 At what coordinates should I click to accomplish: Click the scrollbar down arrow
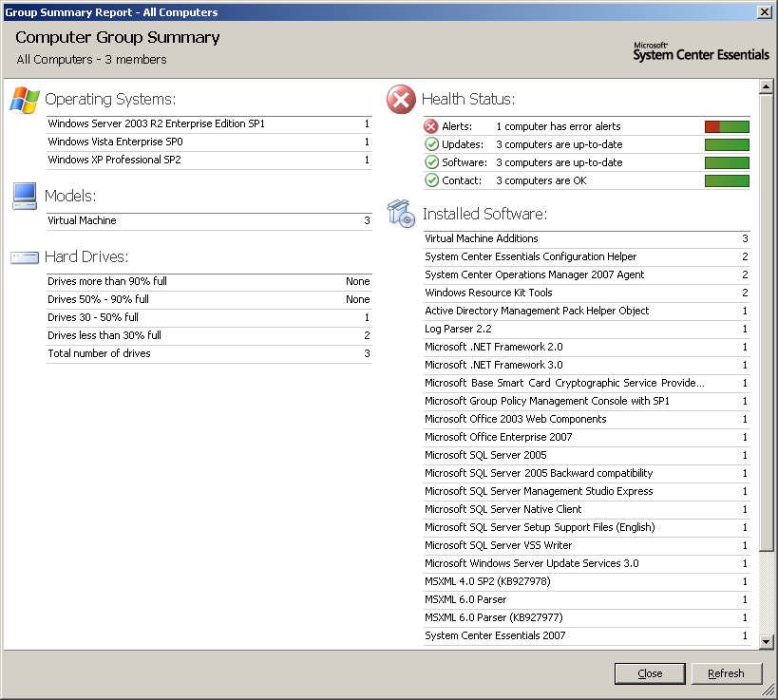tap(766, 641)
